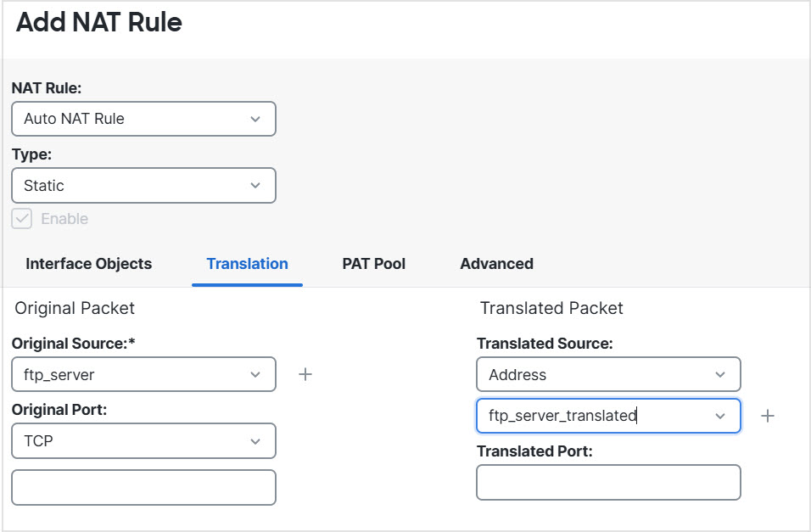Screen dimensions: 811x532
Task: Click the chevron arrow on Translated Source Address dropdown
Action: click(x=720, y=374)
